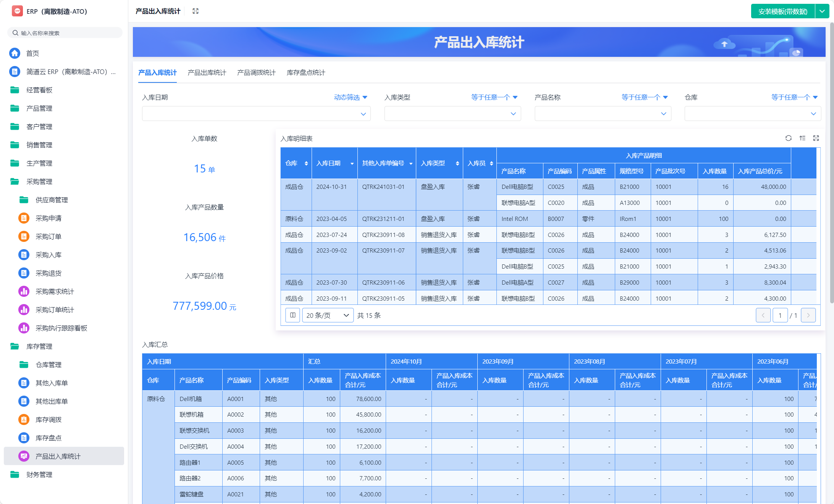The height and width of the screenshot is (504, 834).
Task: Go to the next page of results
Action: click(x=808, y=315)
